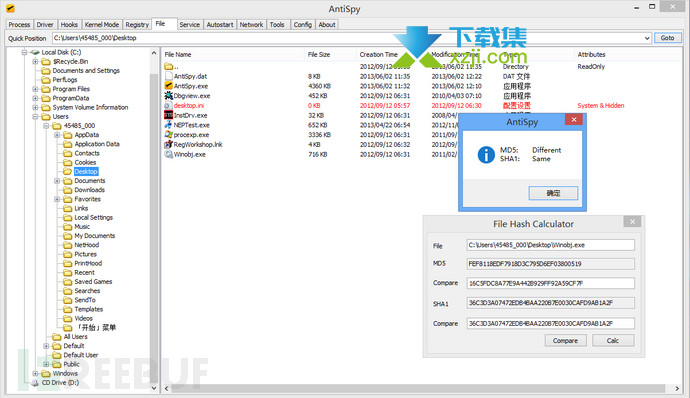The image size is (690, 398).
Task: Click the MD5 Compare input field
Action: point(551,283)
